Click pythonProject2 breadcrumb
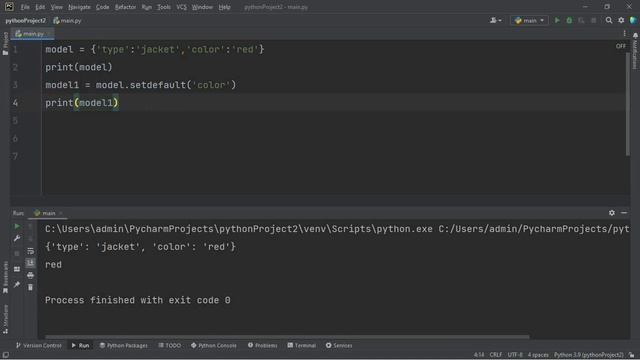640x360 pixels. (25, 20)
